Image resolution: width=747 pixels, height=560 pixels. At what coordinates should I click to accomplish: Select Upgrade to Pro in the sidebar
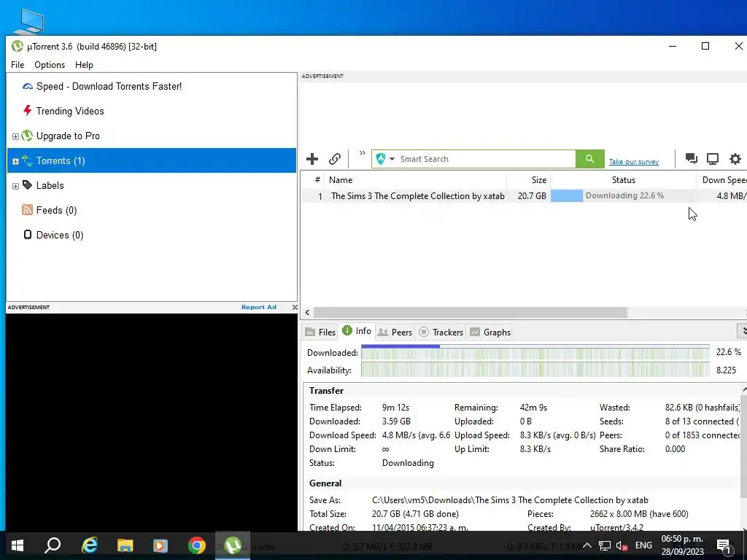pos(68,136)
